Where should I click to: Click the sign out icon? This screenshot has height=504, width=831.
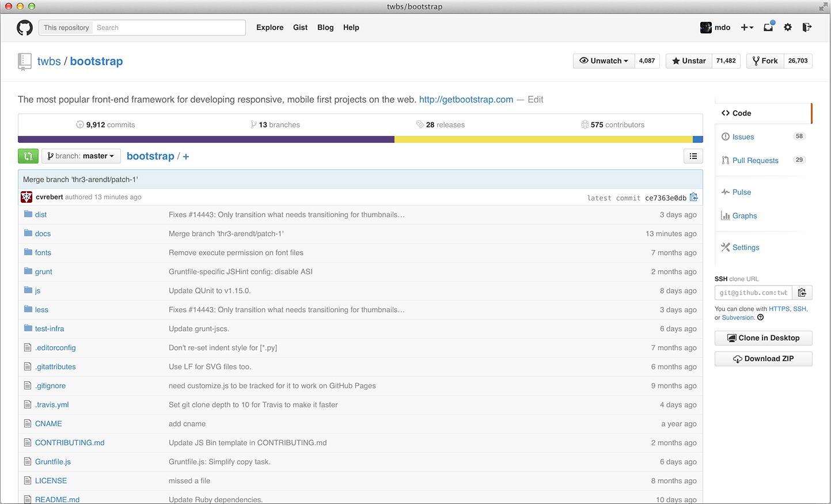807,27
